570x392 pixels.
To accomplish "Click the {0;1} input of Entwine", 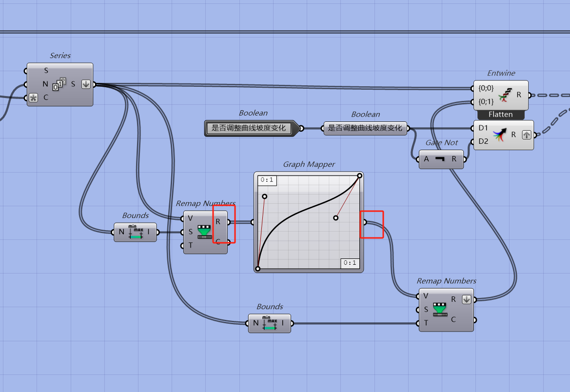I will (x=486, y=102).
